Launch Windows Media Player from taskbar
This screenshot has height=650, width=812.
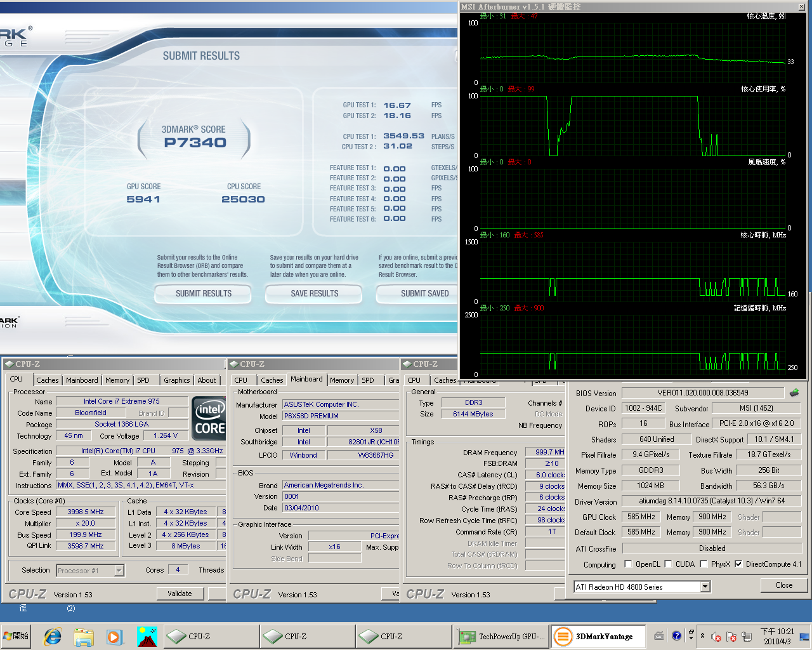pos(114,636)
